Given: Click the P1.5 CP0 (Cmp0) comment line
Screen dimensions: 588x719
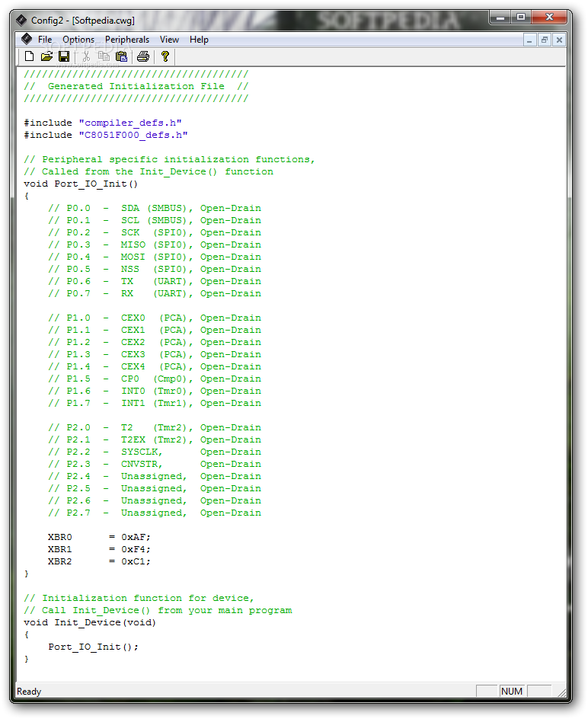Looking at the screenshot, I should pyautogui.click(x=155, y=379).
